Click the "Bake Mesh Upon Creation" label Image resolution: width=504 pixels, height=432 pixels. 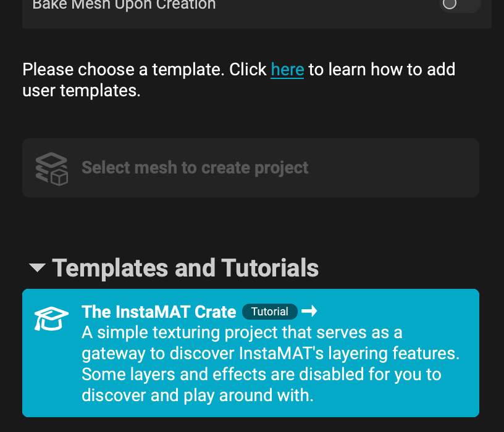(124, 5)
